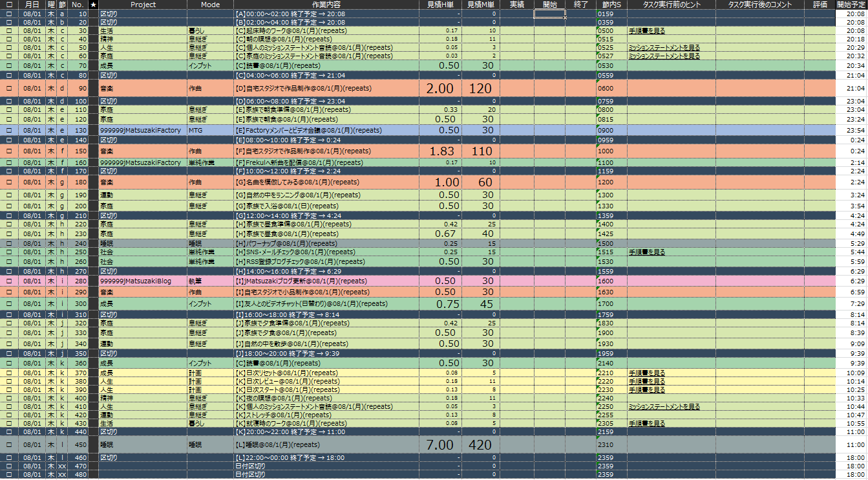
Task: Click the タスク実行前のヒント column header
Action: pyautogui.click(x=672, y=5)
